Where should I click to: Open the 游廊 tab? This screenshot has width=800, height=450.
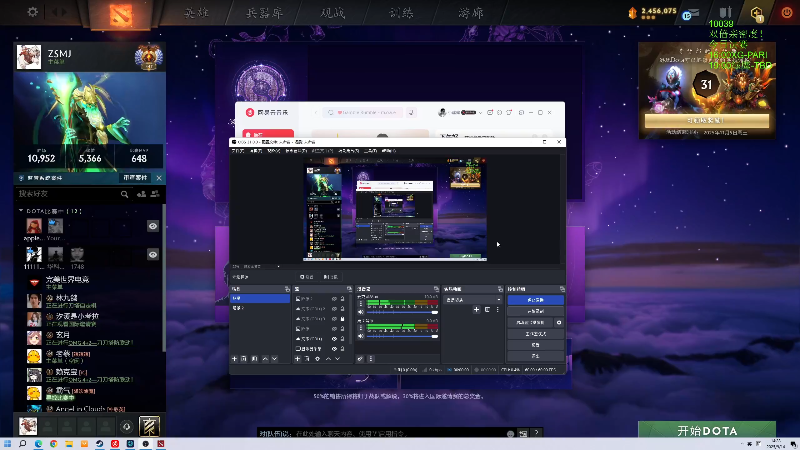470,13
